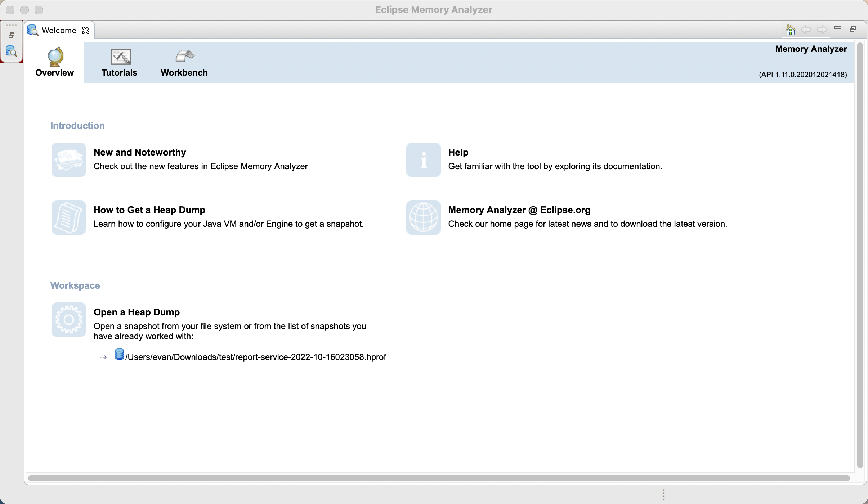Click the dotted handle in status bar

coord(663,495)
